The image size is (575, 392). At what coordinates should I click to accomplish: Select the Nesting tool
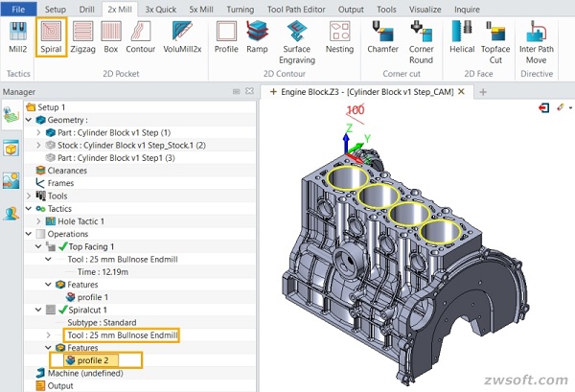click(339, 36)
